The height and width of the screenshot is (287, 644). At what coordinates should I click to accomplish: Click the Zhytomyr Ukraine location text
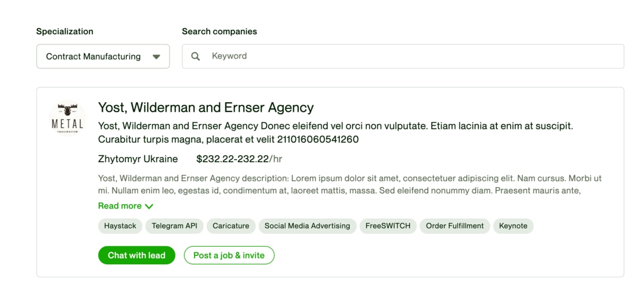click(x=138, y=159)
